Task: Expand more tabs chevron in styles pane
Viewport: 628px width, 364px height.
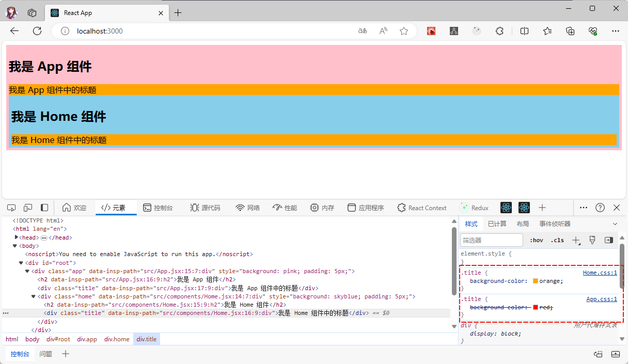Action: click(x=615, y=224)
